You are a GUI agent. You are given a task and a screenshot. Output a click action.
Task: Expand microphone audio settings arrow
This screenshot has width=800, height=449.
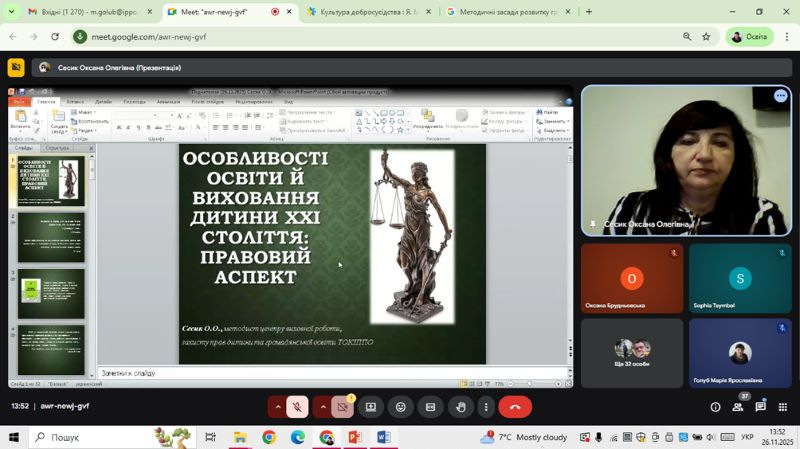coord(278,407)
